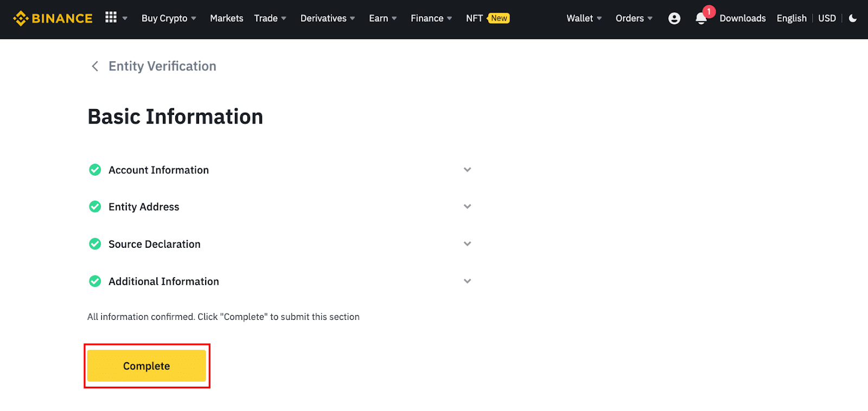Click the green check beside Account Information

95,170
